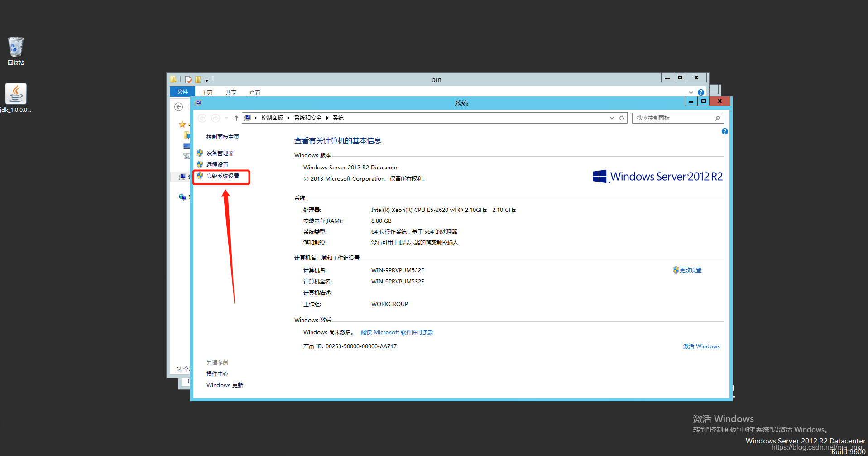Click the Windows Server 2012 R2 logo
868x456 pixels.
pos(657,176)
